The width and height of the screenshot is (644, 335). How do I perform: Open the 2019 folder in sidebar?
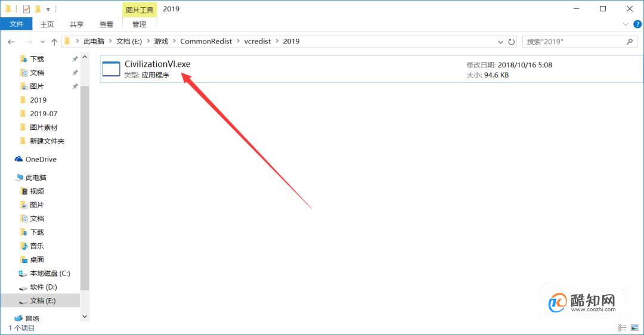(38, 100)
